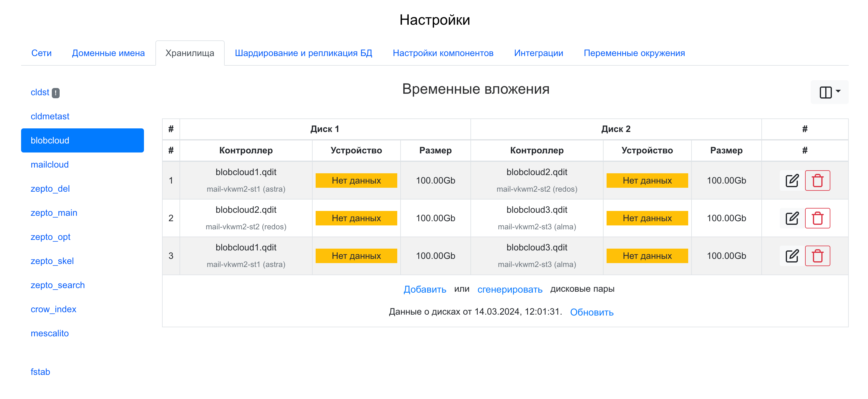Delete disk pair row 1
868x399 pixels.
pyautogui.click(x=817, y=181)
